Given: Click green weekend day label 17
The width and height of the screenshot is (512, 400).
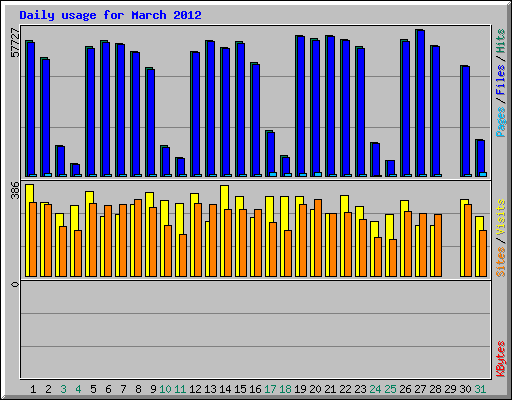Looking at the screenshot, I should tap(270, 389).
